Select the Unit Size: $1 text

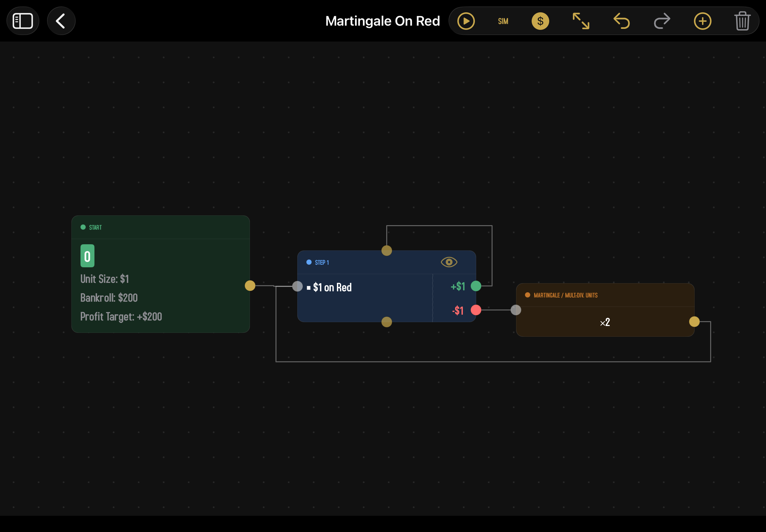(105, 279)
